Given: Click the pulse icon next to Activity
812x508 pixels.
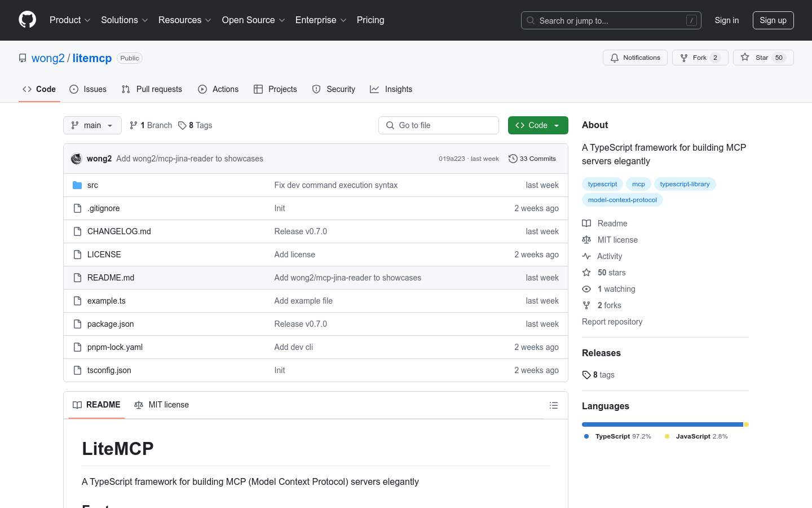Looking at the screenshot, I should (x=586, y=256).
